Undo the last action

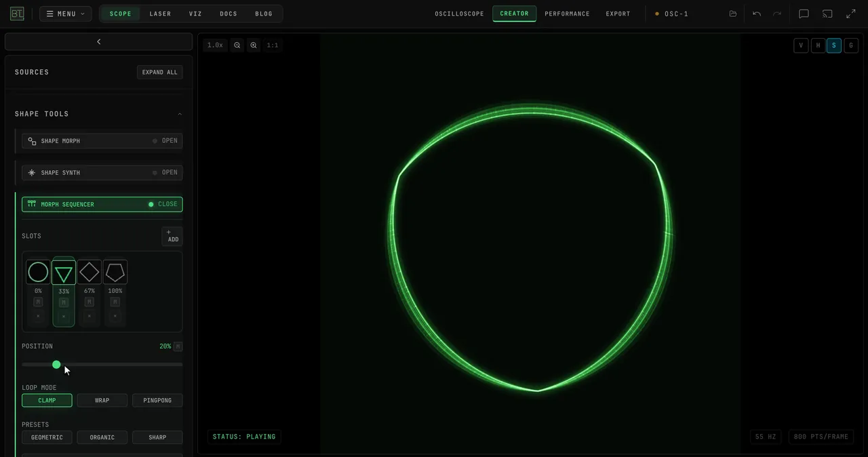[757, 14]
